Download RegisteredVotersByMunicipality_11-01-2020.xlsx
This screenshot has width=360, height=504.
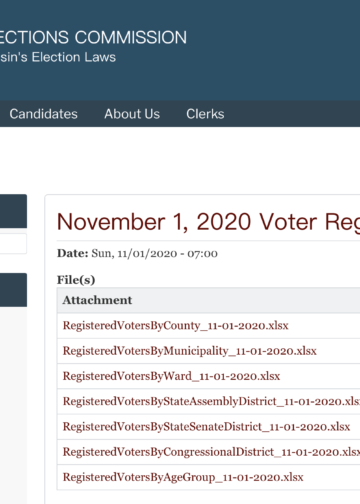190,351
